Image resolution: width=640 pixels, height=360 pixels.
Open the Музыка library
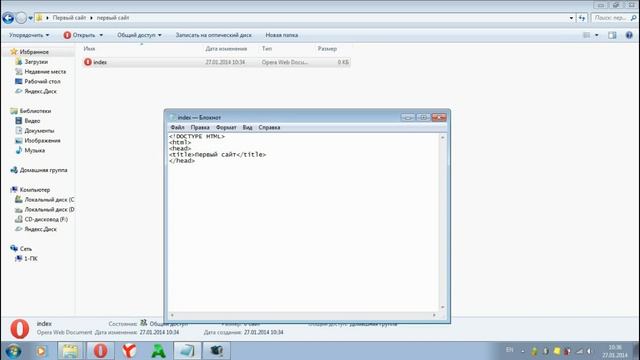[x=35, y=150]
